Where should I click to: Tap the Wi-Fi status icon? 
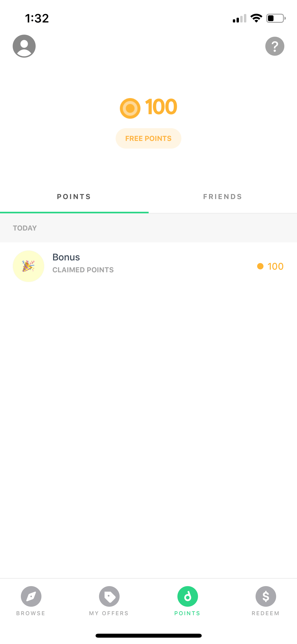point(256,18)
